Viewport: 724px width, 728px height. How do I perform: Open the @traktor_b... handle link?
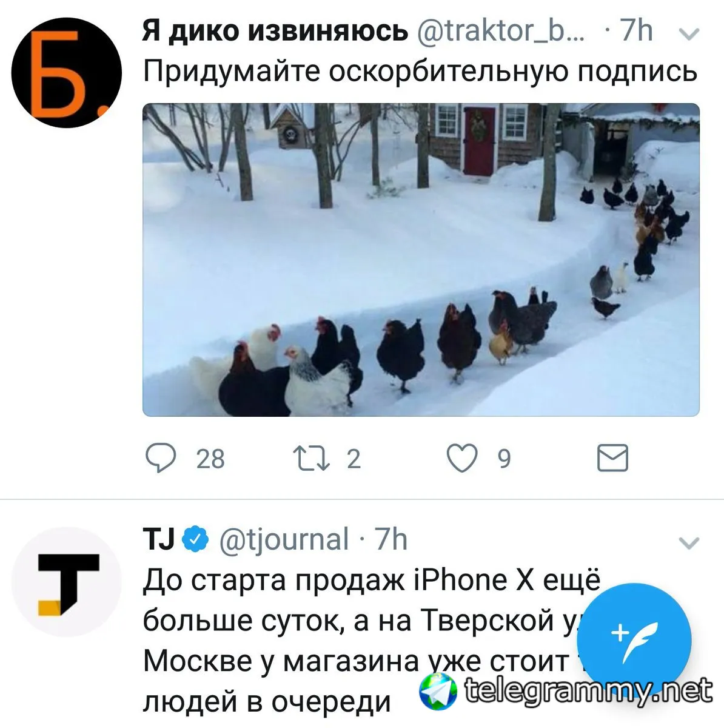(501, 30)
